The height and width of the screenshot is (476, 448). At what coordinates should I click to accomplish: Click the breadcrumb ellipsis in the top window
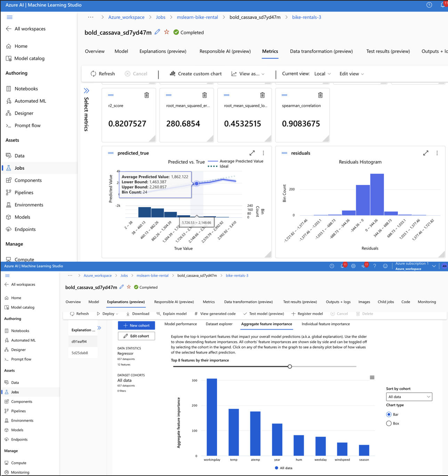pos(90,17)
